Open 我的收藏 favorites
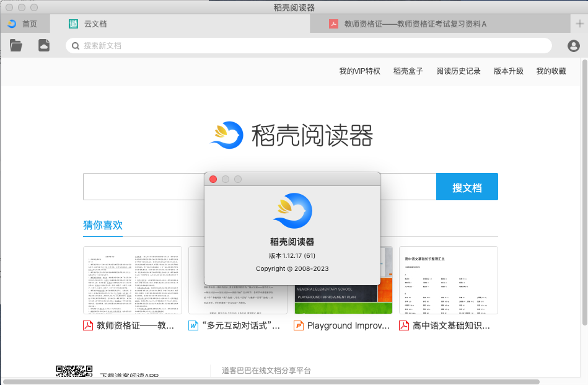 pyautogui.click(x=551, y=71)
